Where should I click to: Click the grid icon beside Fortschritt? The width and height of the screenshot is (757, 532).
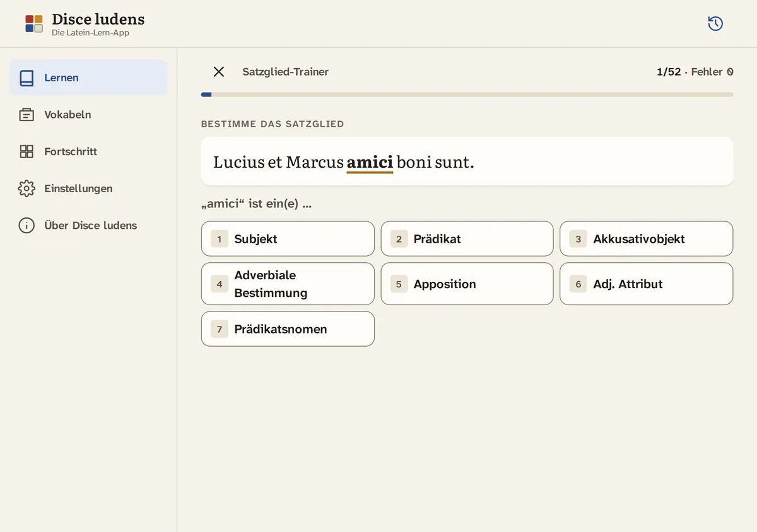[26, 151]
